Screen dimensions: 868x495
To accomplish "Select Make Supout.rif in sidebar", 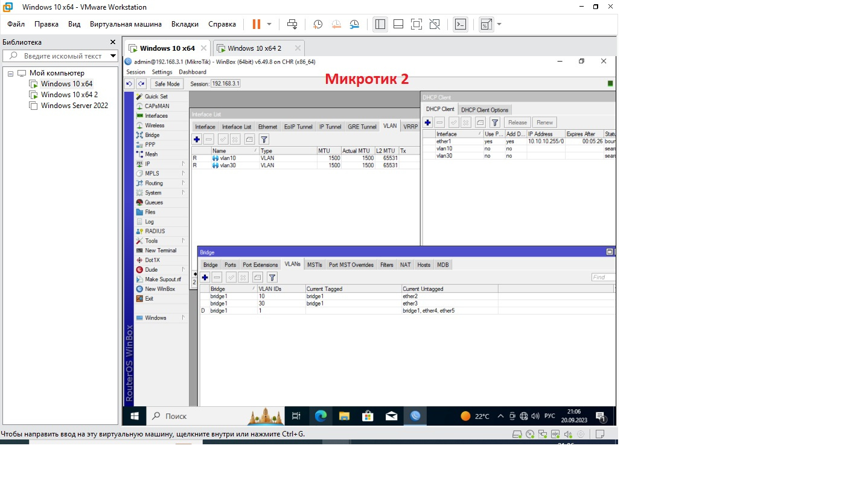I will [162, 279].
